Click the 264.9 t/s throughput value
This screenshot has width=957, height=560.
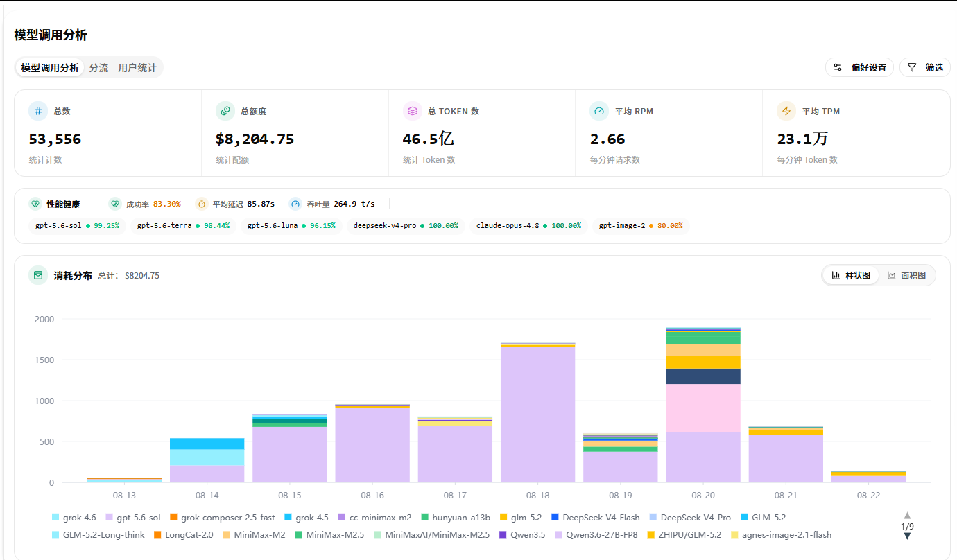point(354,204)
